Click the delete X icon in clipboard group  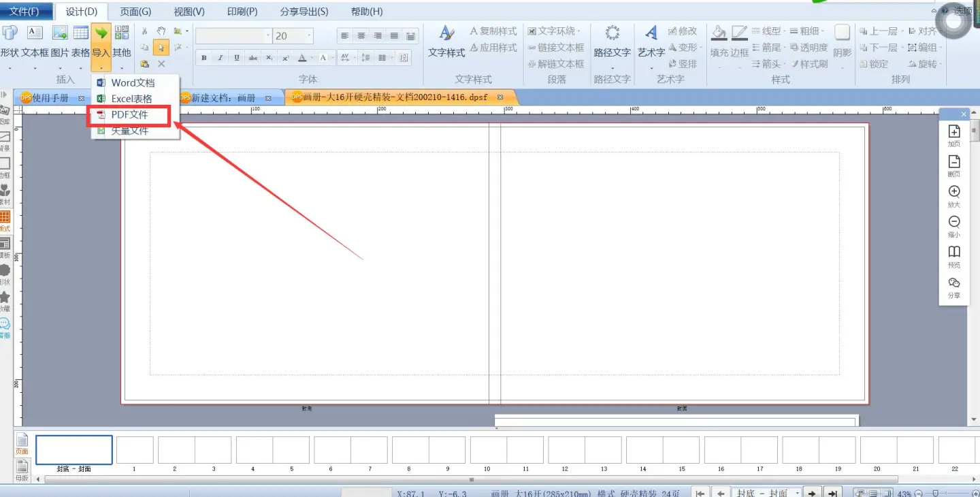tap(161, 64)
